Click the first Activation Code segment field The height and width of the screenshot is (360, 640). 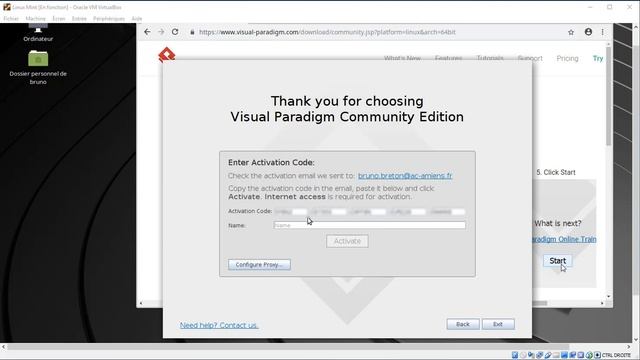[291, 211]
